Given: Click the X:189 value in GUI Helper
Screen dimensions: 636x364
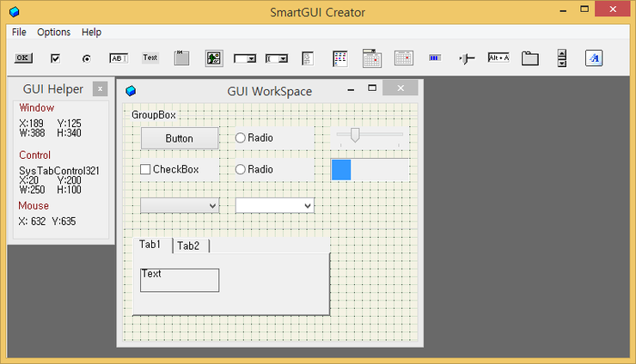Looking at the screenshot, I should coord(31,124).
